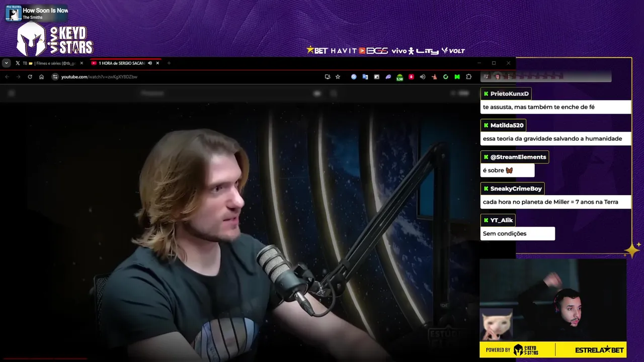Click the Kick badge beside SneakyCrimeBoy
This screenshot has height=362, width=644.
(486, 189)
